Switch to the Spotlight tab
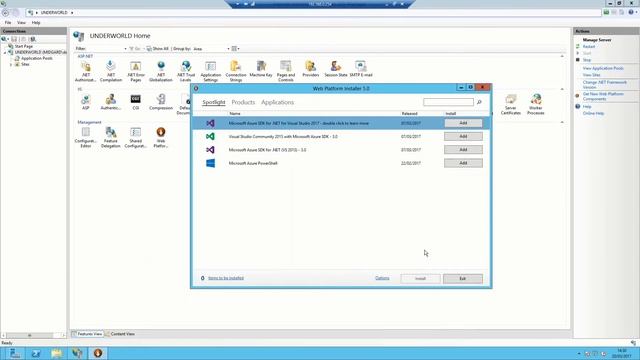Viewport: 640px width, 360px height. pyautogui.click(x=213, y=102)
